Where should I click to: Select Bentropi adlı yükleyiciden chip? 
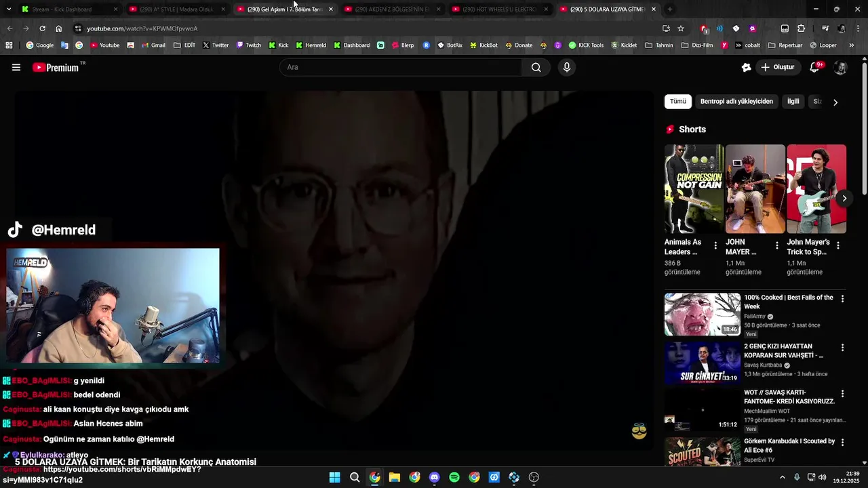coord(736,102)
